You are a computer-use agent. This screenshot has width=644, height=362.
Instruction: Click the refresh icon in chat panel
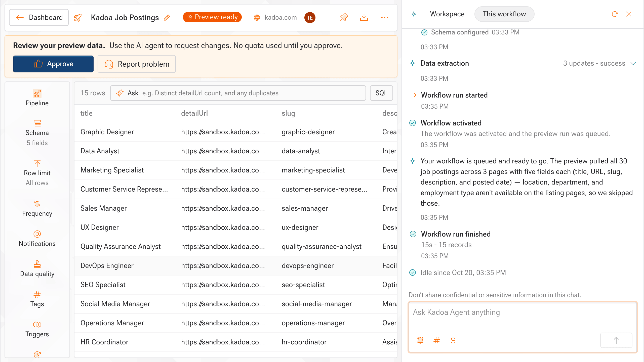tap(615, 14)
